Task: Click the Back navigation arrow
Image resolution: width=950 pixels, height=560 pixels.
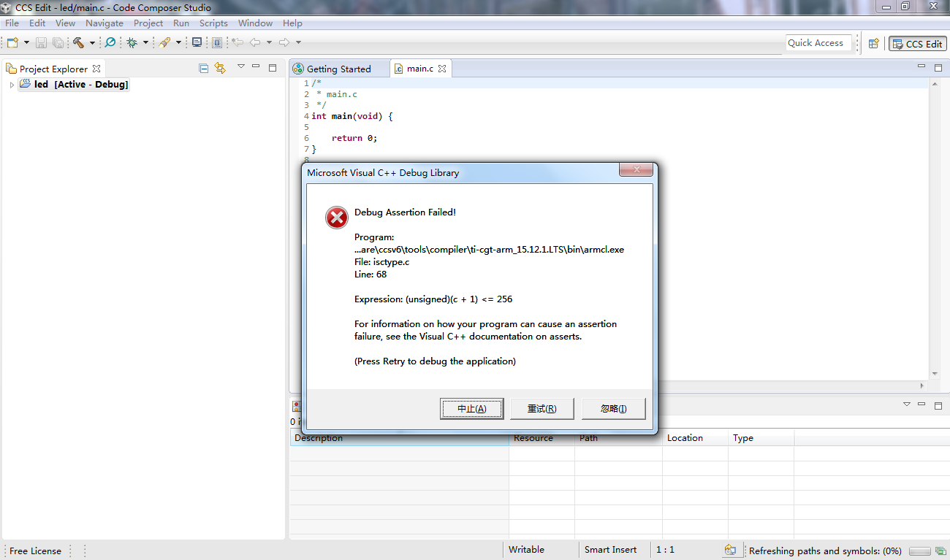Action: [255, 43]
